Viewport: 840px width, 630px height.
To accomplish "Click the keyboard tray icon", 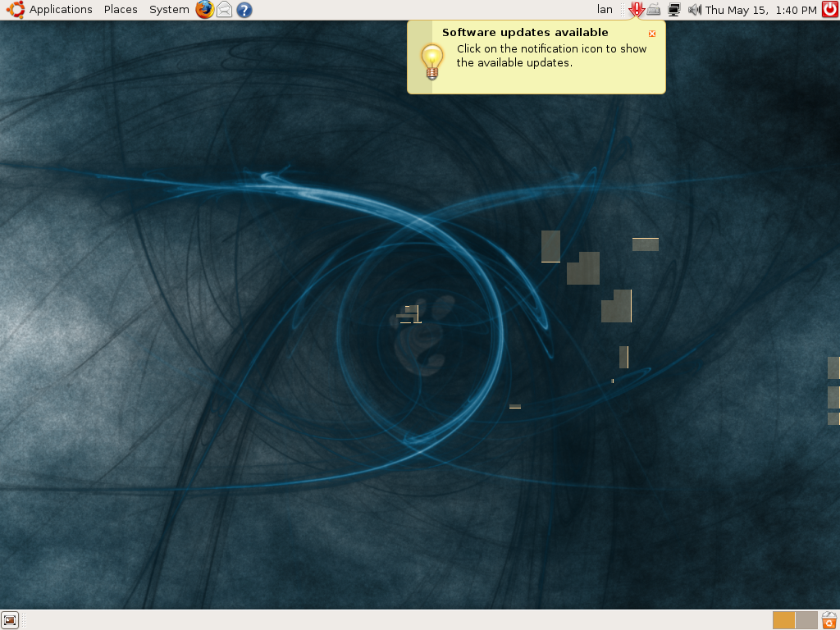I will pos(654,10).
